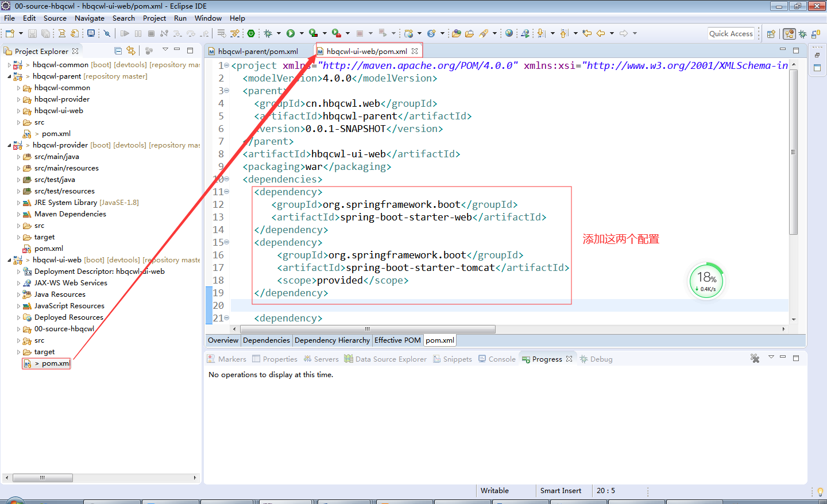
Task: Click the Project Explorer horizontal scrollbar thumb
Action: pos(42,478)
